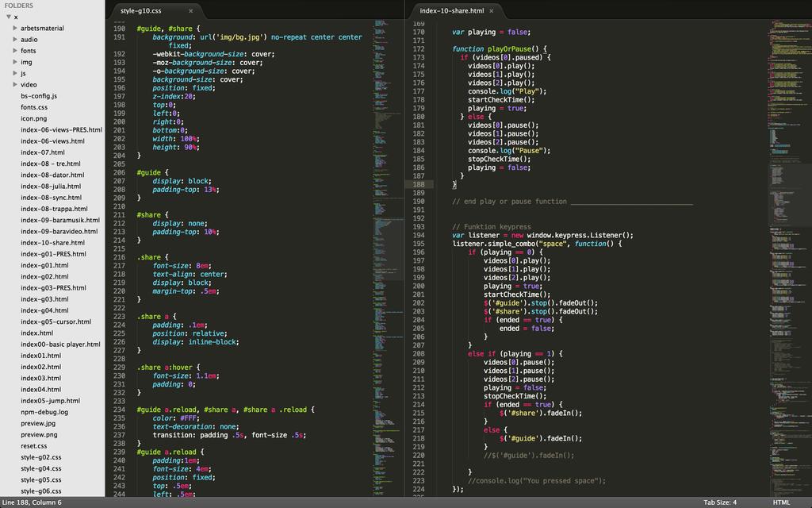
Task: Open index-g02.html file
Action: (44, 277)
